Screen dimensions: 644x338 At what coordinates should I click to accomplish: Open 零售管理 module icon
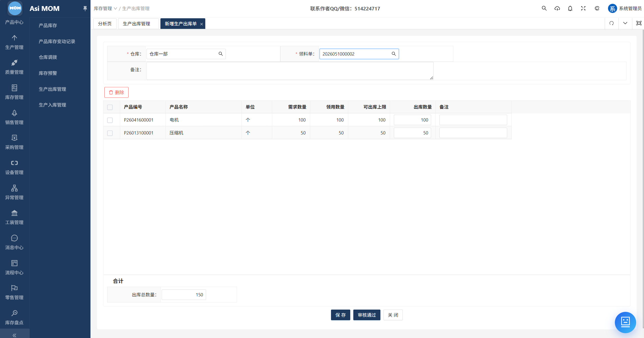point(14,288)
